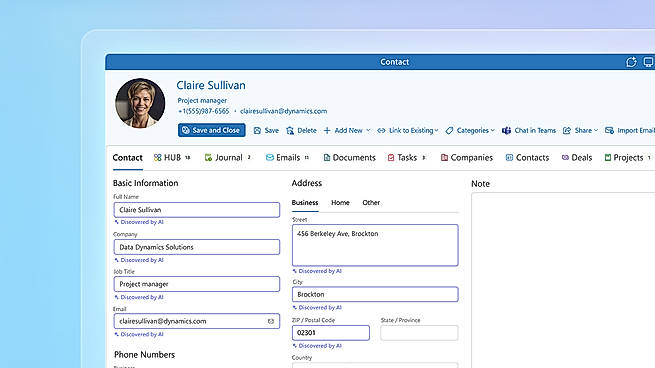Viewport: 655px width, 368px height.
Task: Click Discovered by AI under City
Action: tap(317, 307)
